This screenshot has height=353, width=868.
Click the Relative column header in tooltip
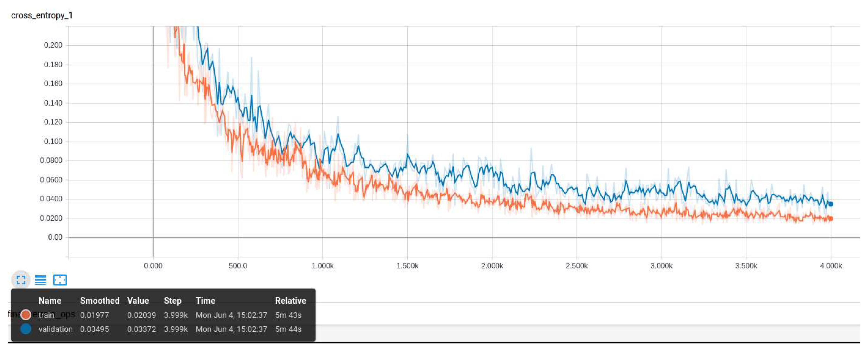tap(290, 300)
